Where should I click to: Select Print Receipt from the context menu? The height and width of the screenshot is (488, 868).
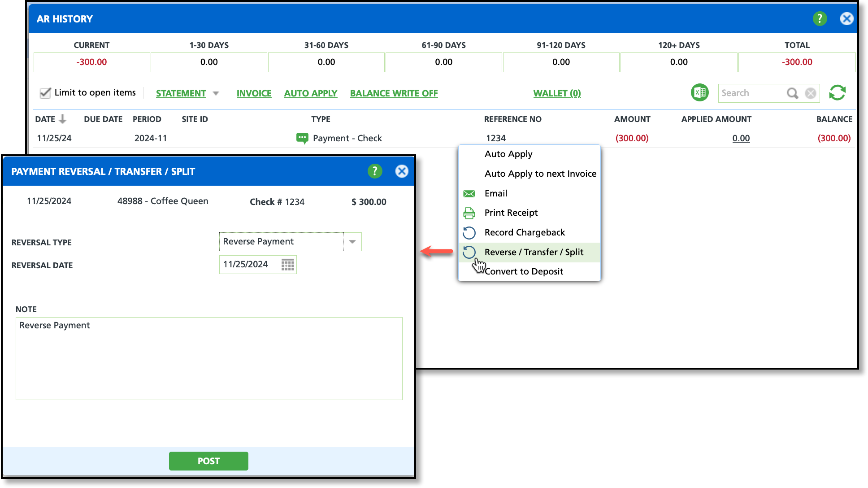[511, 213]
